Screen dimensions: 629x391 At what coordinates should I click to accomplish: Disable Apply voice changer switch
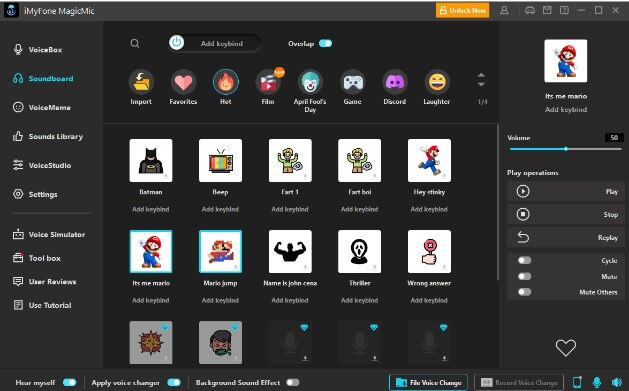tap(174, 383)
